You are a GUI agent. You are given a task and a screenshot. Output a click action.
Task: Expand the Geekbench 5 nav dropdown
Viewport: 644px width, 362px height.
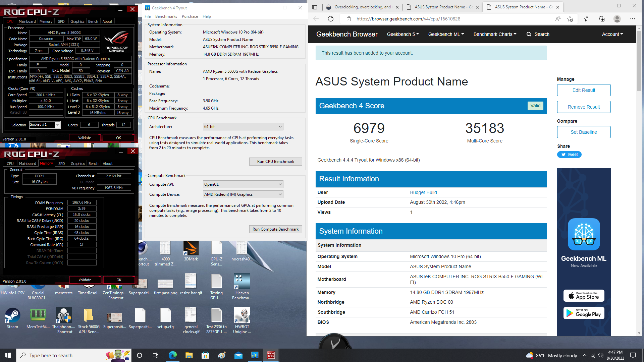pos(402,34)
